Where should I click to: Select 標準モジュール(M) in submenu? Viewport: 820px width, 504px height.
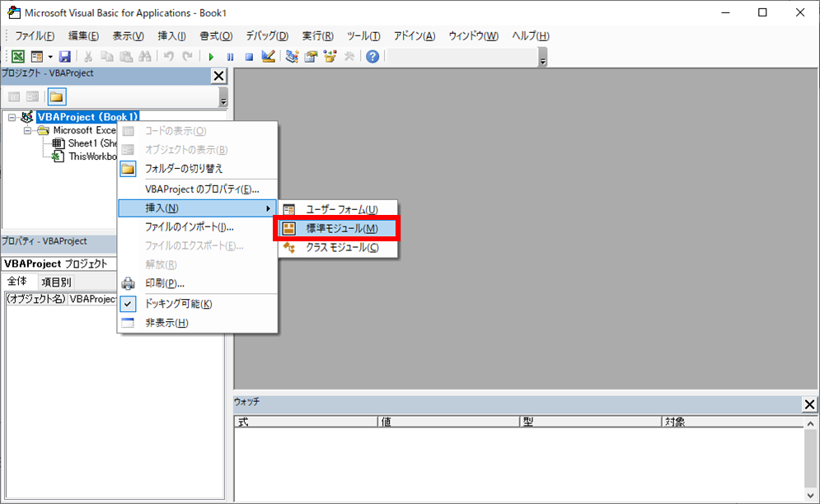[x=338, y=228]
